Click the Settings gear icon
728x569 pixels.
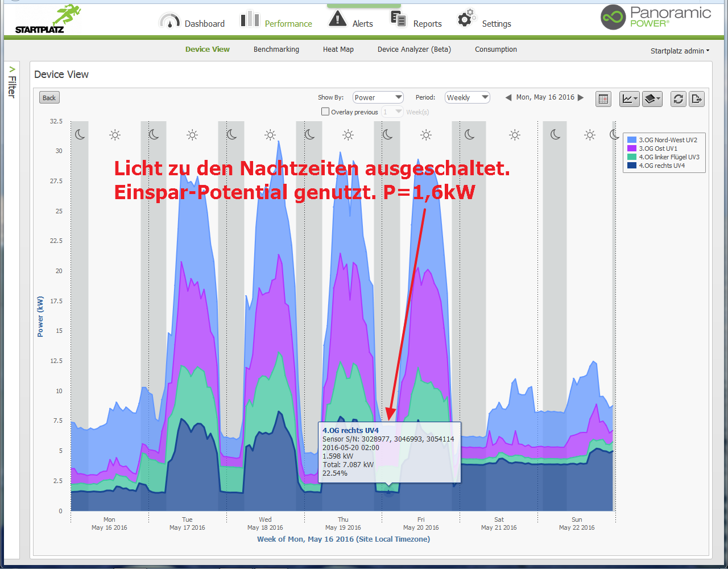(x=466, y=19)
